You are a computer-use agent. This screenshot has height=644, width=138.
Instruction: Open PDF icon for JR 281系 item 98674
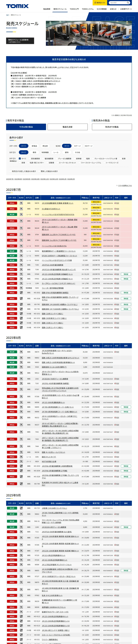click(x=117, y=352)
